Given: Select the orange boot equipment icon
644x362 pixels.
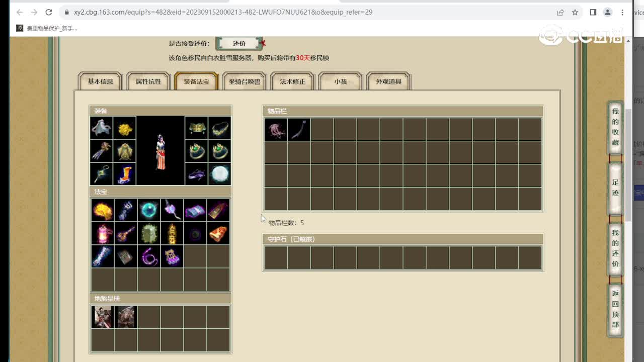Looking at the screenshot, I should tap(124, 174).
